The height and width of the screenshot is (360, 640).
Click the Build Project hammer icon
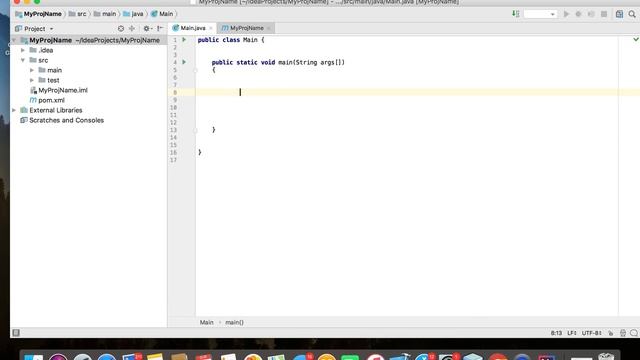[x=516, y=14]
